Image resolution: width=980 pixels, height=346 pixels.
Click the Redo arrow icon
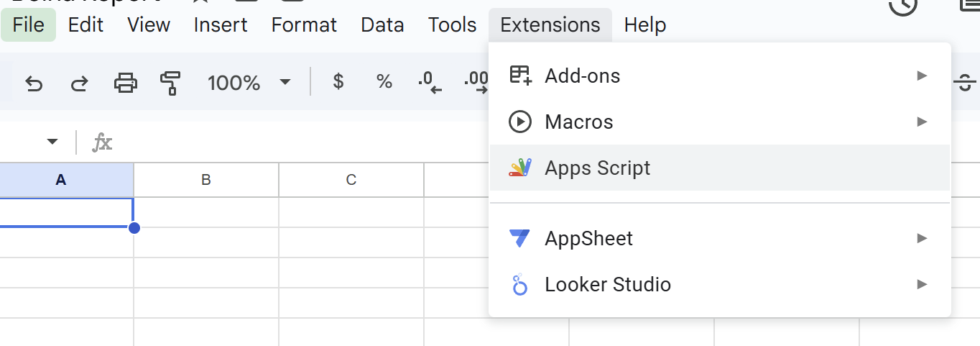click(79, 83)
